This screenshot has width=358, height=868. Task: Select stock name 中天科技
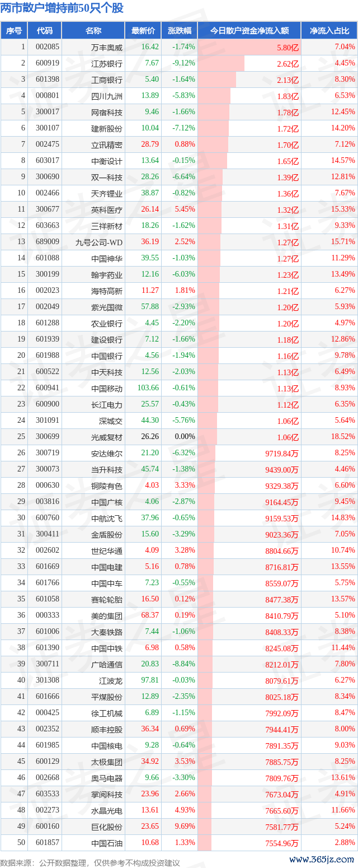click(x=106, y=372)
